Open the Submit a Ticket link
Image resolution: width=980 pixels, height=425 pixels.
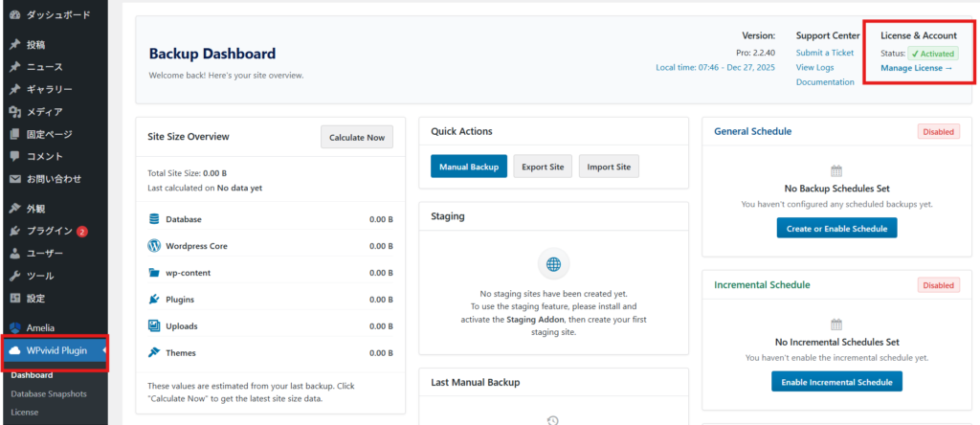(825, 52)
